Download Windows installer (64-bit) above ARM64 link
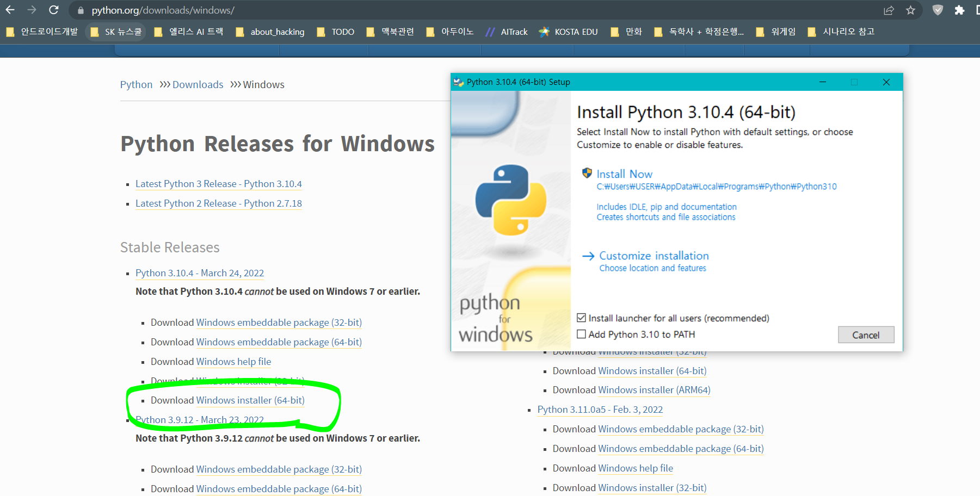 click(652, 371)
